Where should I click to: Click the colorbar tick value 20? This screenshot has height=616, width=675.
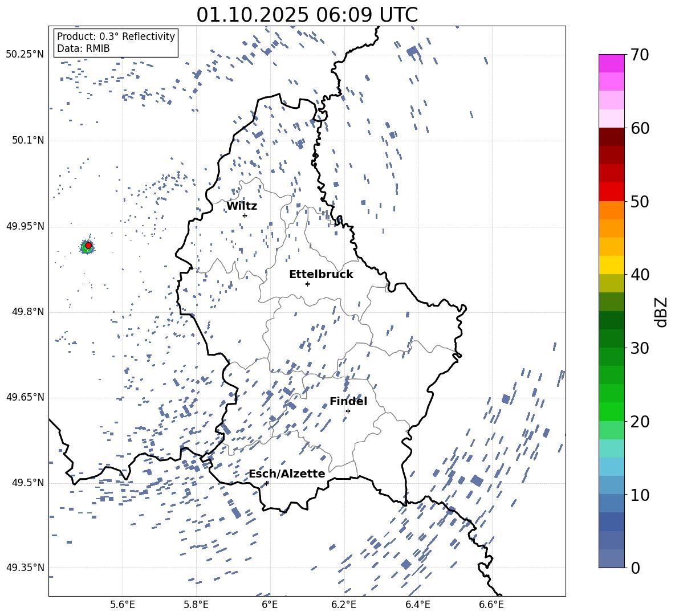tap(639, 422)
